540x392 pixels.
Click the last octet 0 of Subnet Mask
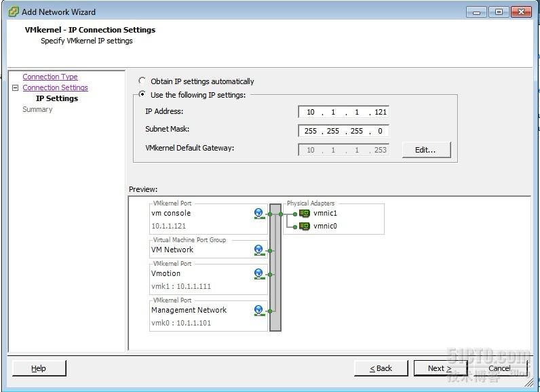pyautogui.click(x=380, y=131)
